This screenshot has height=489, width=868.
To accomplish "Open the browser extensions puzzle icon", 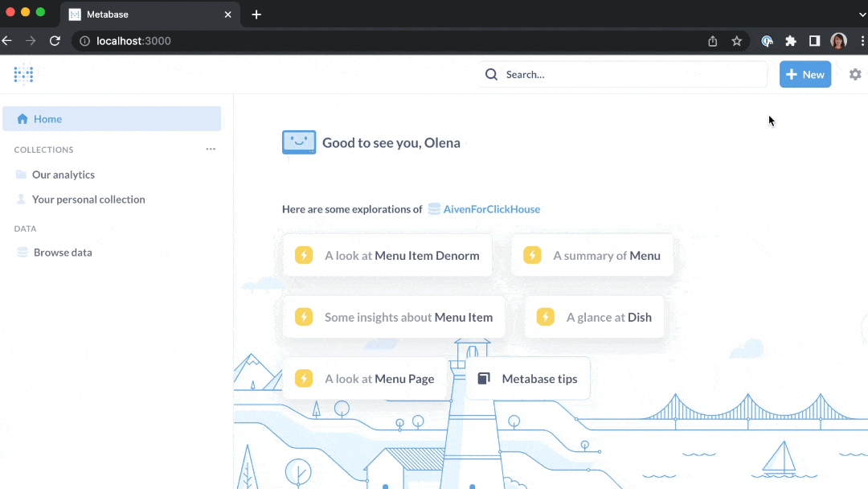I will [x=791, y=41].
